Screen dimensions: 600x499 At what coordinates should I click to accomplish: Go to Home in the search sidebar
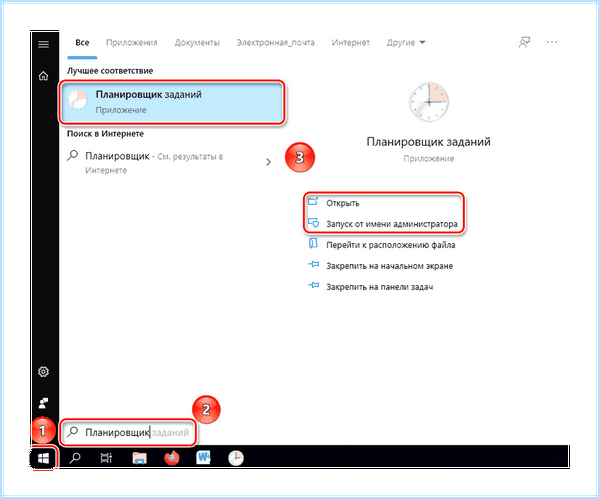(44, 76)
